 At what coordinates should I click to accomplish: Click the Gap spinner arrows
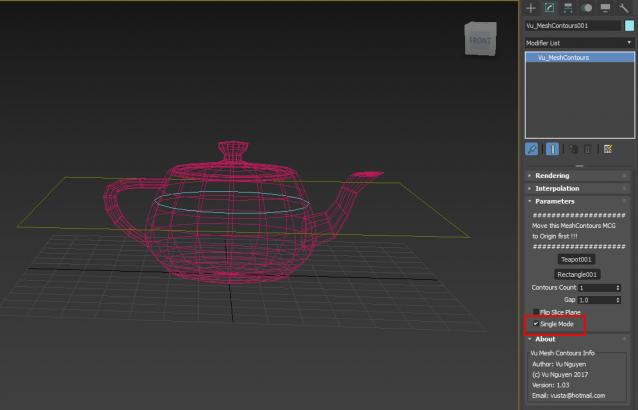point(618,300)
